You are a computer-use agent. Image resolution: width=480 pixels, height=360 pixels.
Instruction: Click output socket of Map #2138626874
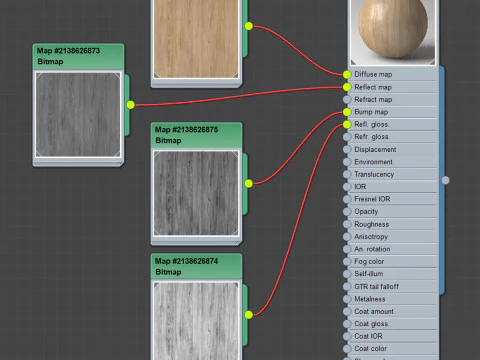click(249, 315)
